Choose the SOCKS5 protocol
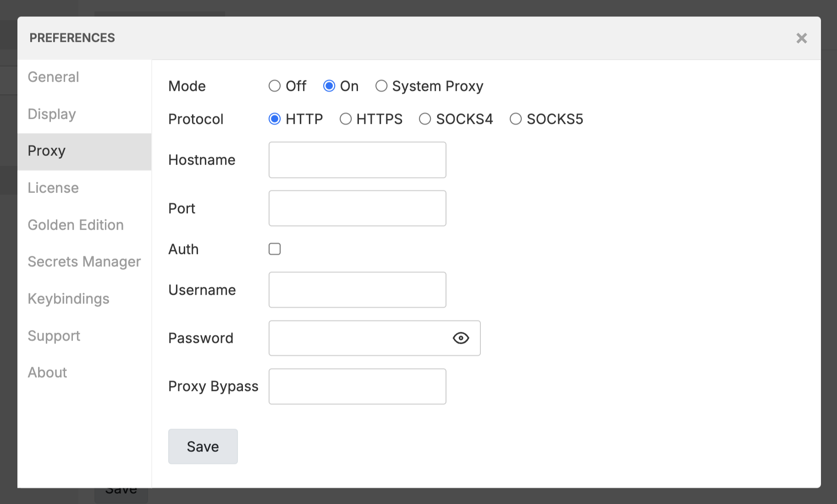 pyautogui.click(x=515, y=119)
